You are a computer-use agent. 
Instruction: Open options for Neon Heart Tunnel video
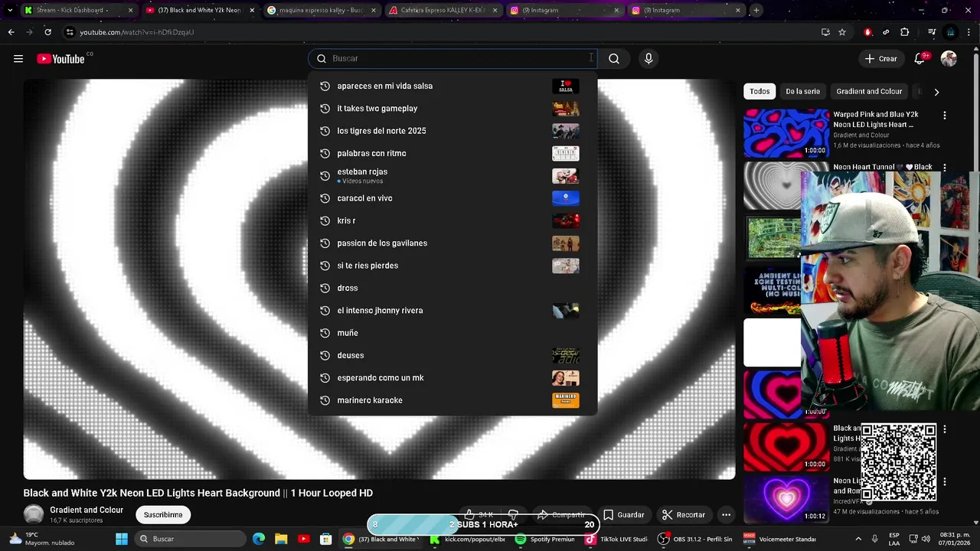click(944, 168)
